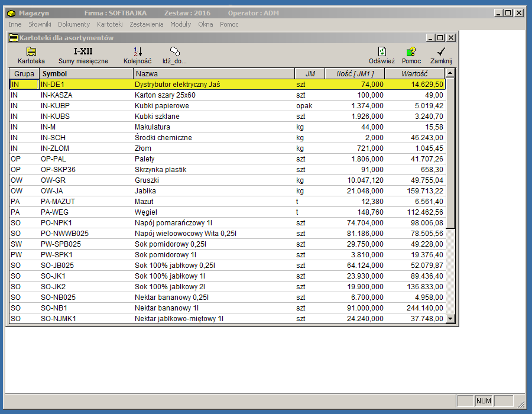Click the NUM indicator in status bar
532x414 pixels.
tap(484, 401)
